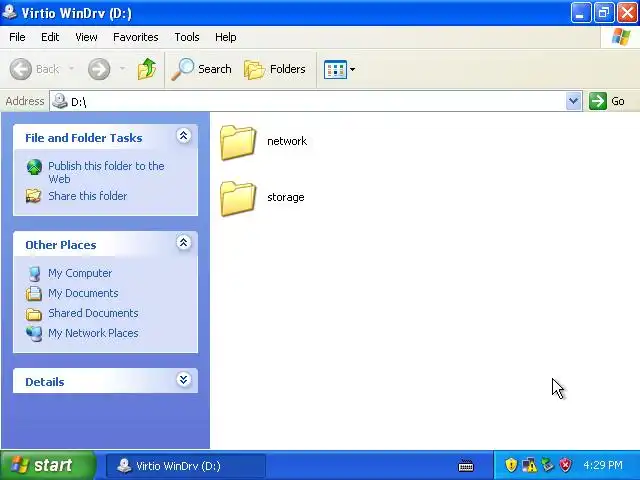The width and height of the screenshot is (640, 480).
Task: Click the My Computer icon in Other Places
Action: [x=35, y=274]
